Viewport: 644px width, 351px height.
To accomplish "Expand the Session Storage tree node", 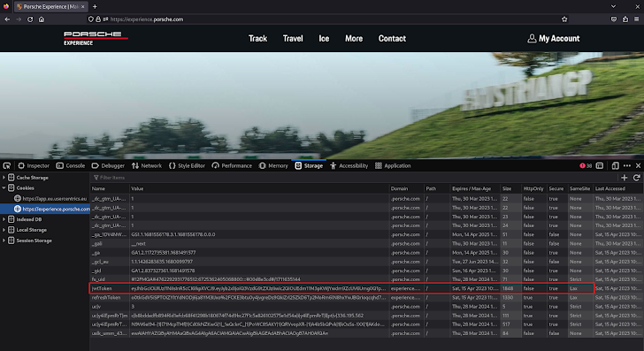I will (4, 240).
